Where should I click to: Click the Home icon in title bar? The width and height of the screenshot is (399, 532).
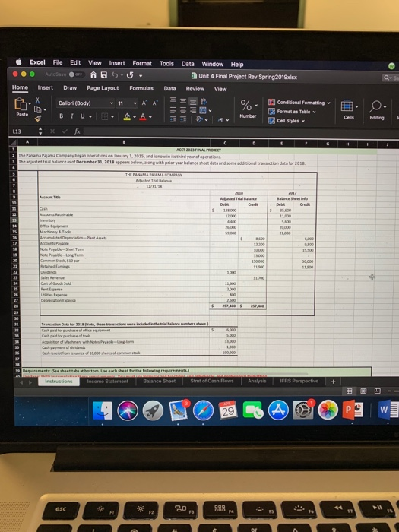click(93, 75)
